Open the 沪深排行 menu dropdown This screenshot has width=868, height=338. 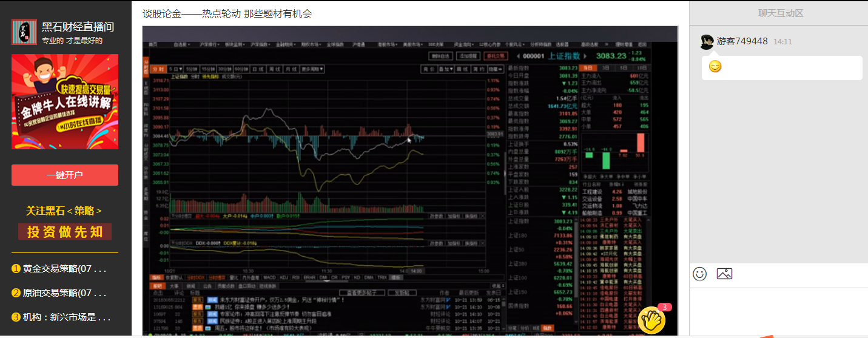(209, 44)
